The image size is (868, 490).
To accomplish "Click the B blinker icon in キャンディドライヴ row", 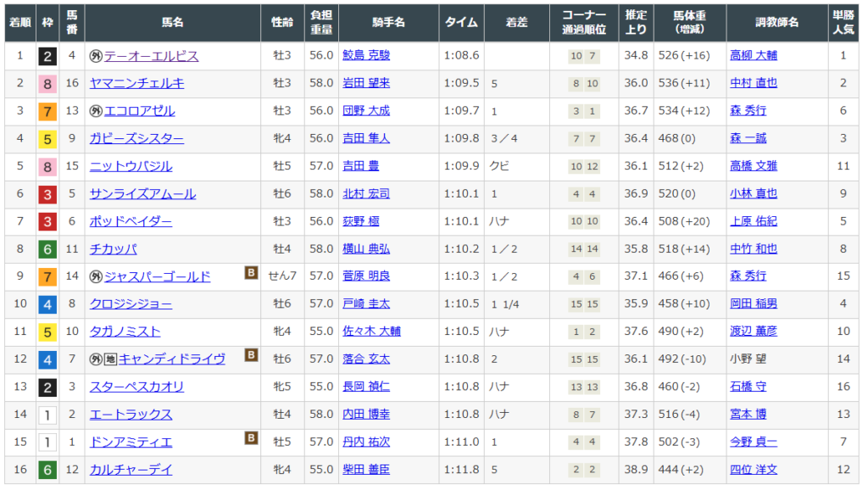I will 251,355.
